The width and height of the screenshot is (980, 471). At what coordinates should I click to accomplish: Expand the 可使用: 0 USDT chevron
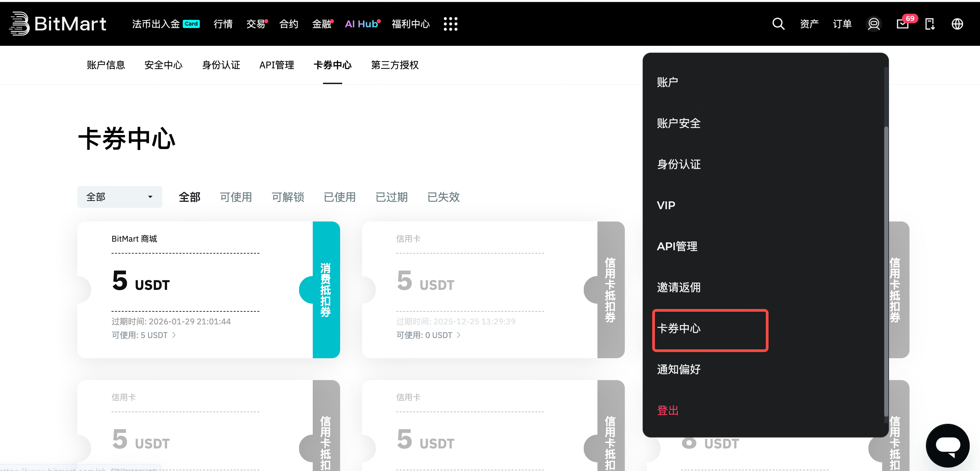[x=459, y=335]
